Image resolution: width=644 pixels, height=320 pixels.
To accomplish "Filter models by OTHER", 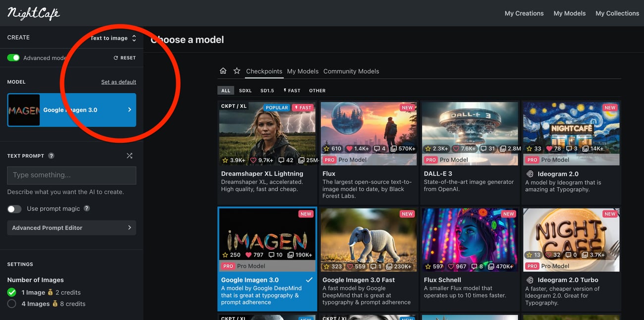I will [x=317, y=91].
